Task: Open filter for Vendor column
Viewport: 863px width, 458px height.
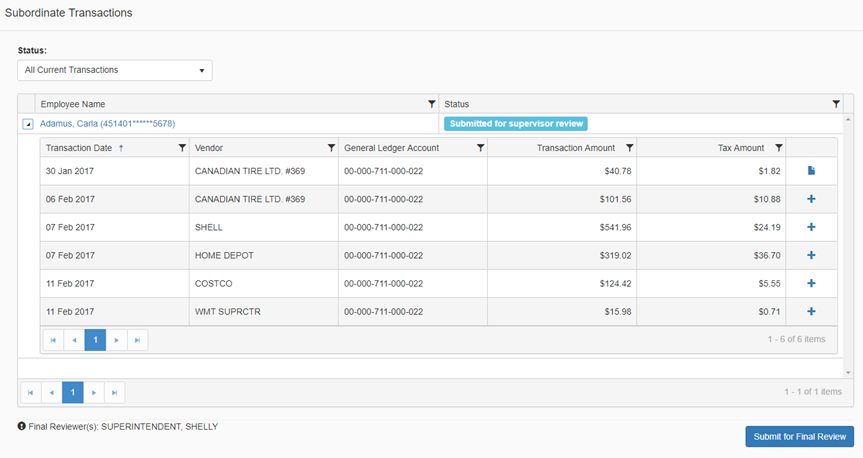Action: click(331, 148)
